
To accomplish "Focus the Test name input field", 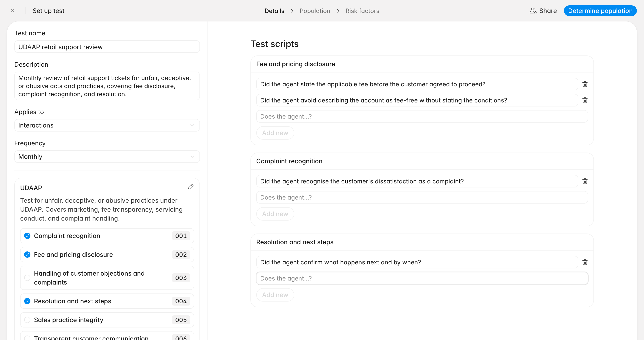I will (107, 47).
